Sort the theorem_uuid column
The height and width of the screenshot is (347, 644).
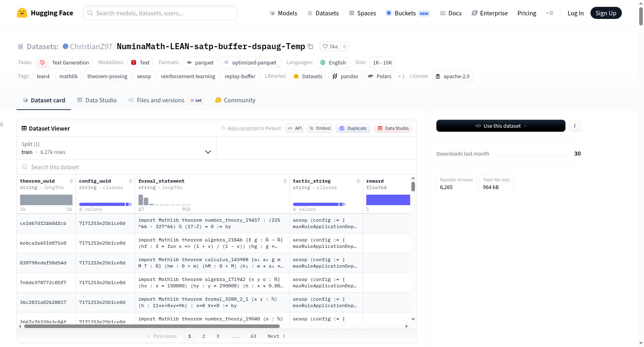coord(71,181)
